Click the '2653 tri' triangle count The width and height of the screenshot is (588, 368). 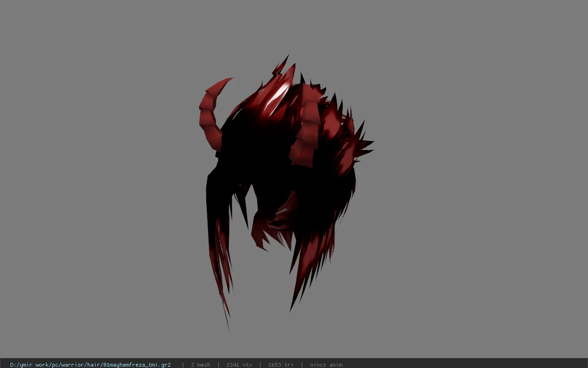[x=281, y=365]
